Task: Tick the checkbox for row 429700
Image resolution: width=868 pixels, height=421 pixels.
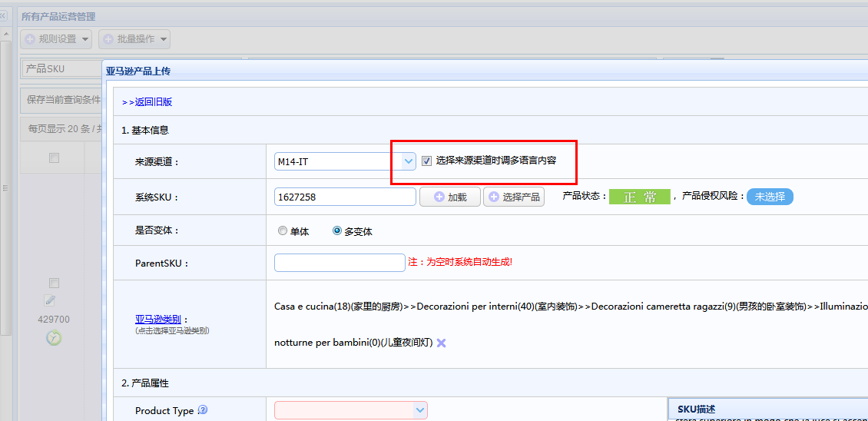Action: [54, 283]
